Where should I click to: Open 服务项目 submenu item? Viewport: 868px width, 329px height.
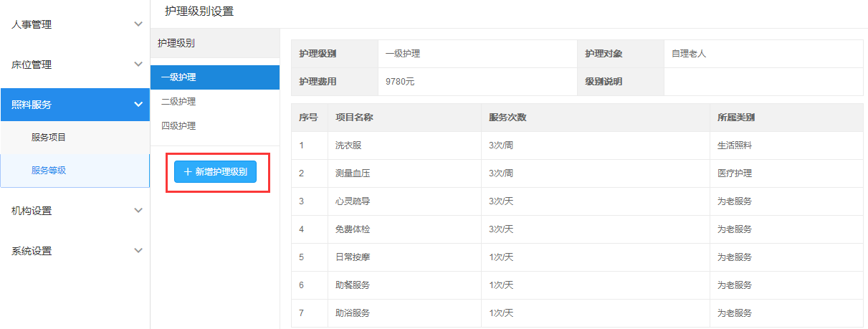pyautogui.click(x=49, y=138)
